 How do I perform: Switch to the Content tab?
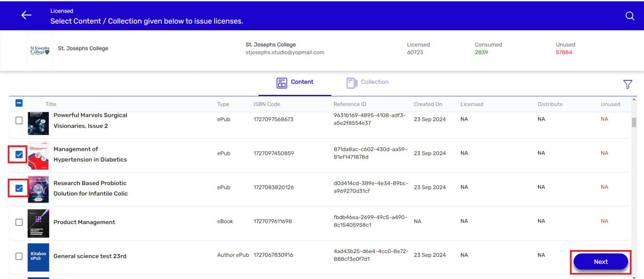click(295, 82)
